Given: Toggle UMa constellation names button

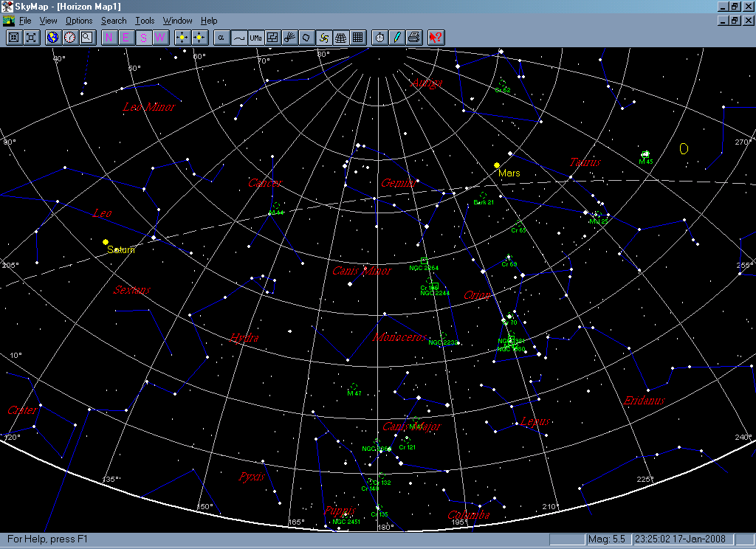Looking at the screenshot, I should click(255, 38).
